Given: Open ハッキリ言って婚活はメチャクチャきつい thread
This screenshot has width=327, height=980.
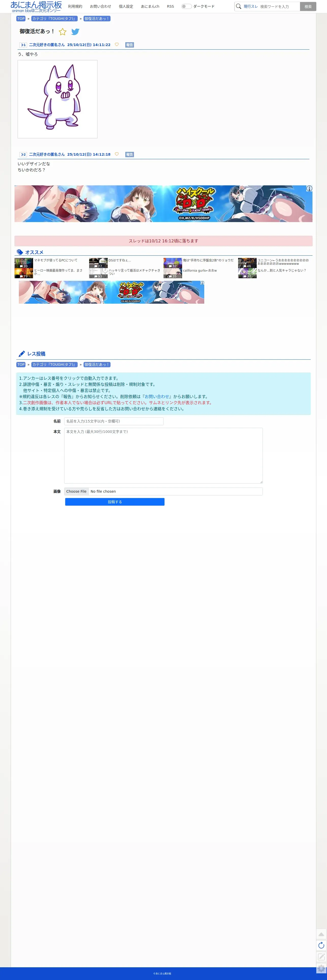Looking at the screenshot, I should (x=134, y=272).
